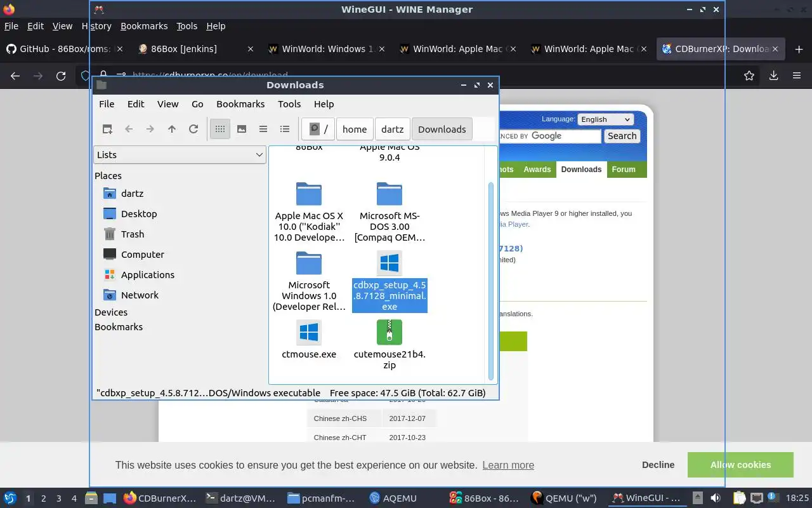Image resolution: width=812 pixels, height=508 pixels.
Task: Select Microsoft MS-DOS 3.00 Compaq folder
Action: [390, 212]
